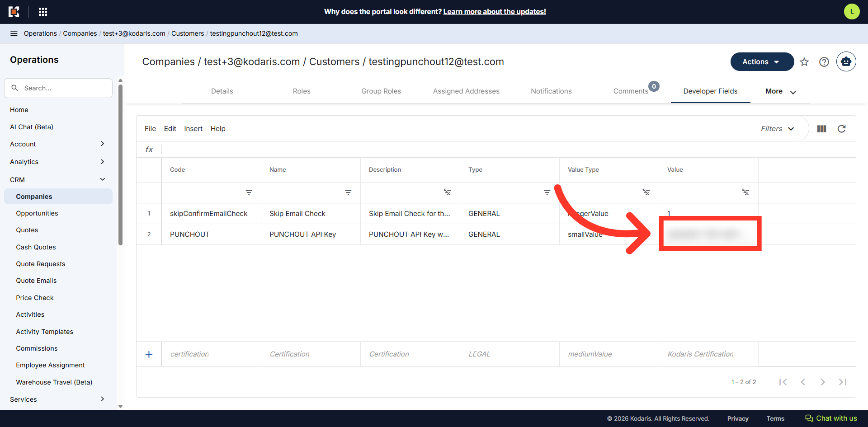Add a new row with plus icon
The width and height of the screenshot is (868, 427).
[x=149, y=354]
